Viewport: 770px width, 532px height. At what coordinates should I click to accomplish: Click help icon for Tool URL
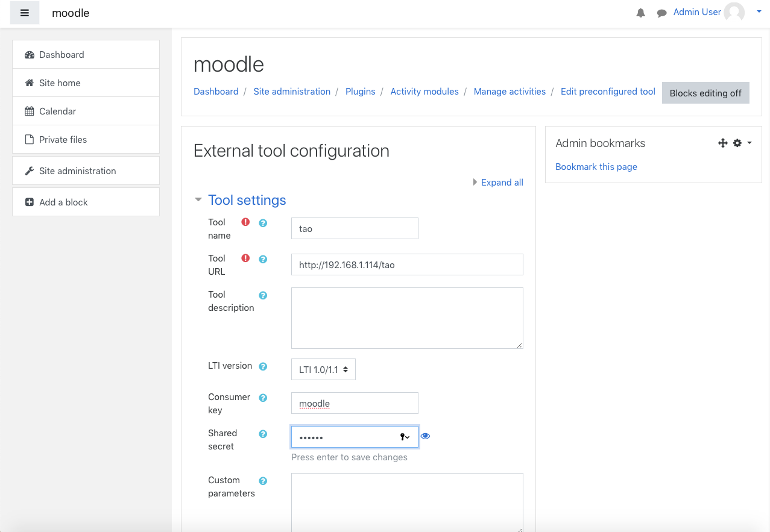(x=263, y=259)
